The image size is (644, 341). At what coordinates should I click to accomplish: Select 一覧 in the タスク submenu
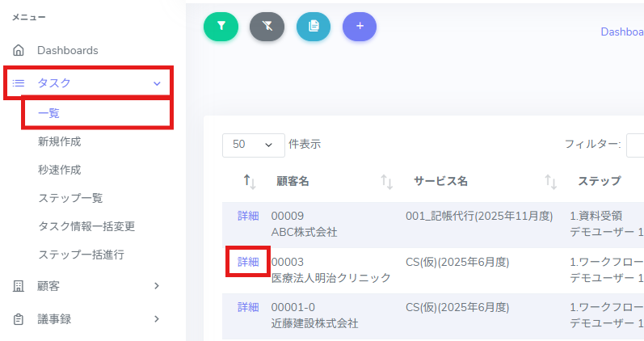coord(49,113)
